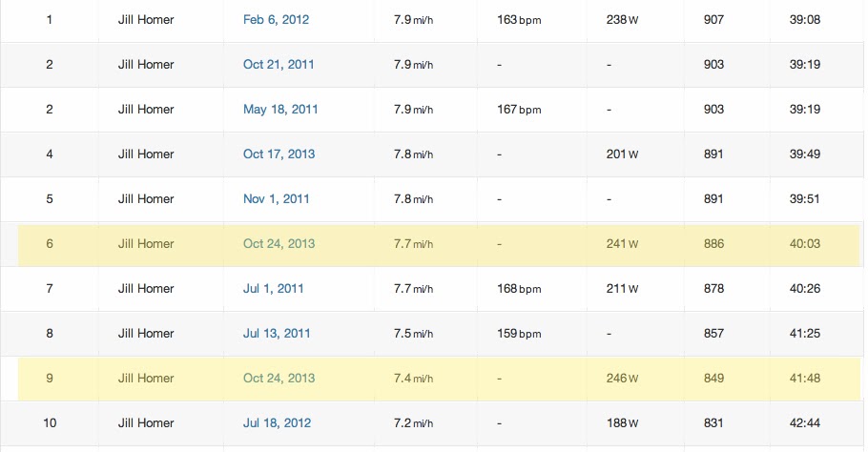Click the 907 value in the top row

click(x=713, y=20)
